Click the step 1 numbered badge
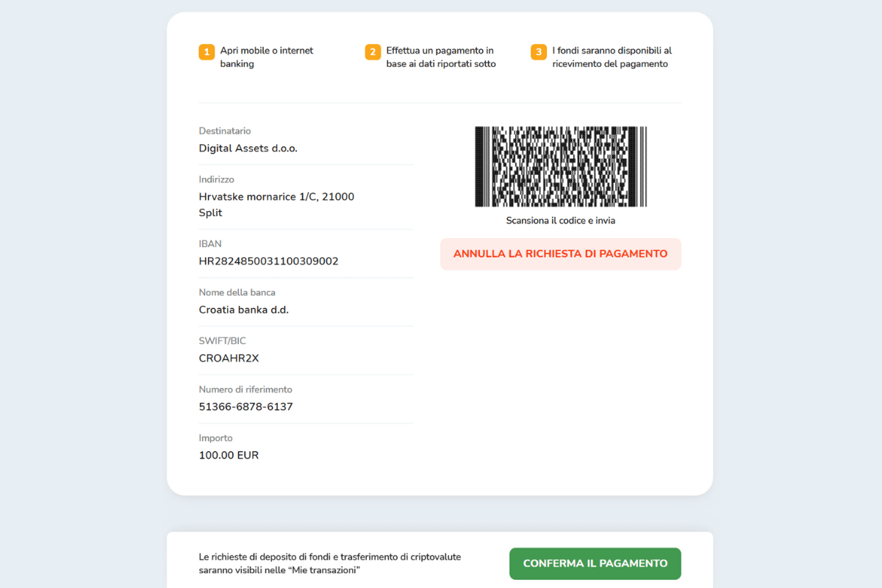The width and height of the screenshot is (882, 588). pyautogui.click(x=207, y=52)
